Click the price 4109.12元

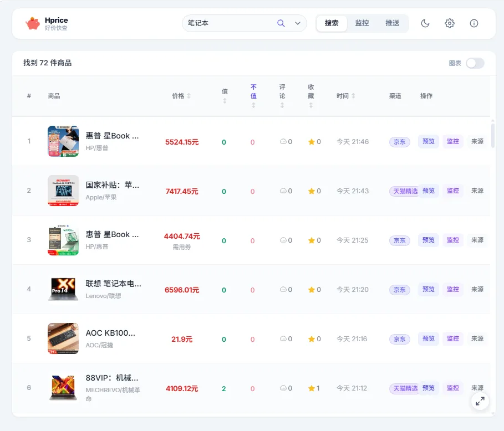click(182, 388)
